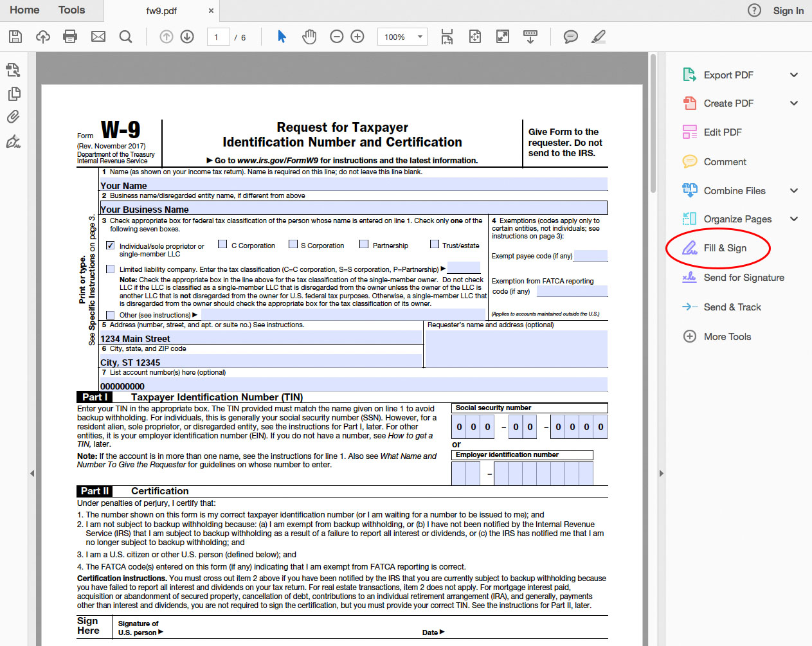Open Comment tool in right pane
Screen dimensions: 812x646
714,161
